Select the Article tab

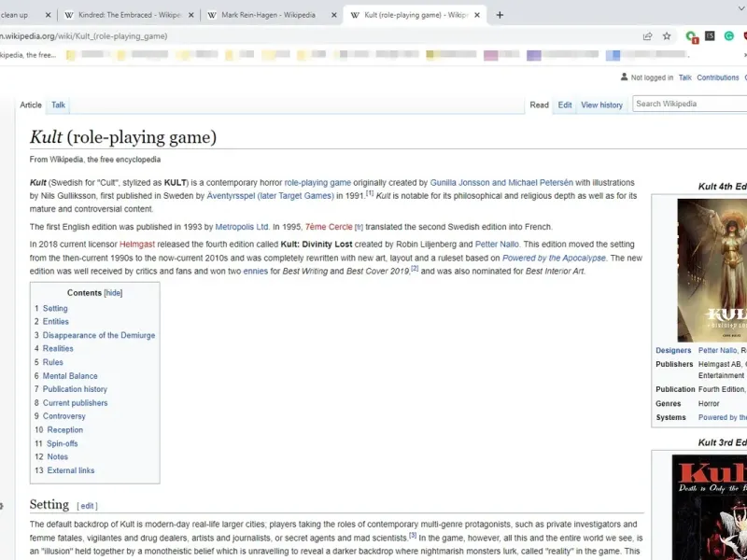tap(31, 105)
